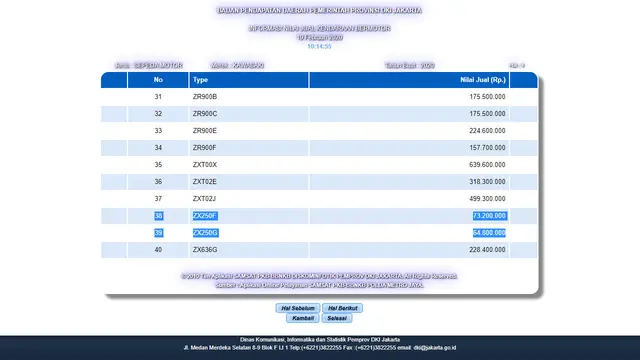Select type cell ZR900C
The height and width of the screenshot is (360, 640).
(205, 114)
